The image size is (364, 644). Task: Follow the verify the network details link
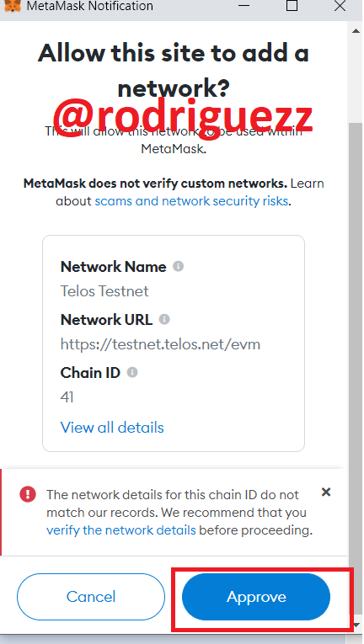pos(121,530)
